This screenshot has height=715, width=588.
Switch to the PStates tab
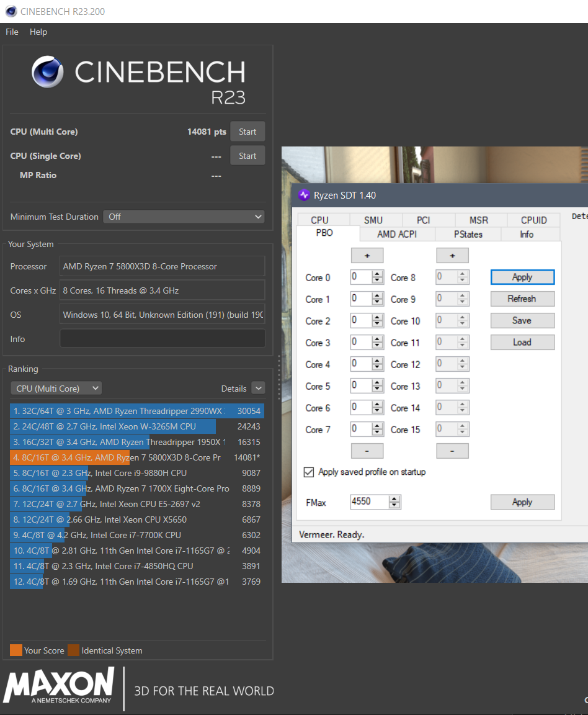468,234
